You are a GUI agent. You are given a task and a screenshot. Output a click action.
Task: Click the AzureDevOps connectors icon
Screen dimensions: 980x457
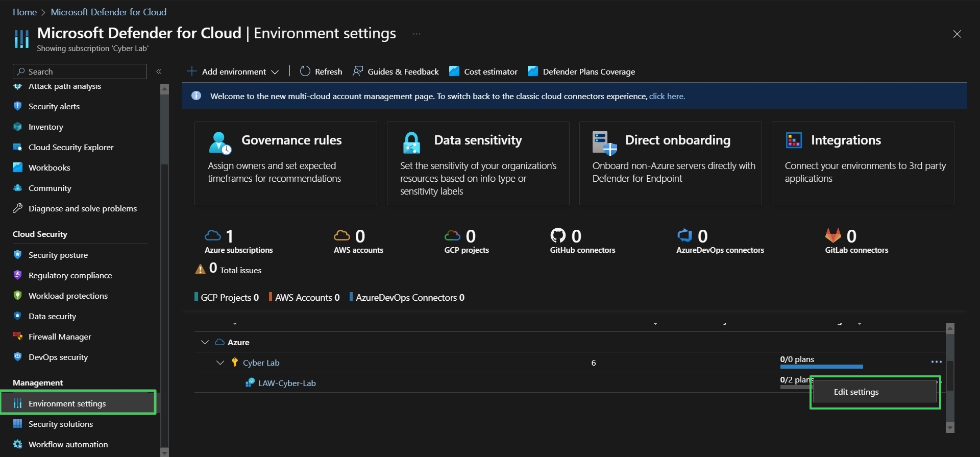[684, 235]
